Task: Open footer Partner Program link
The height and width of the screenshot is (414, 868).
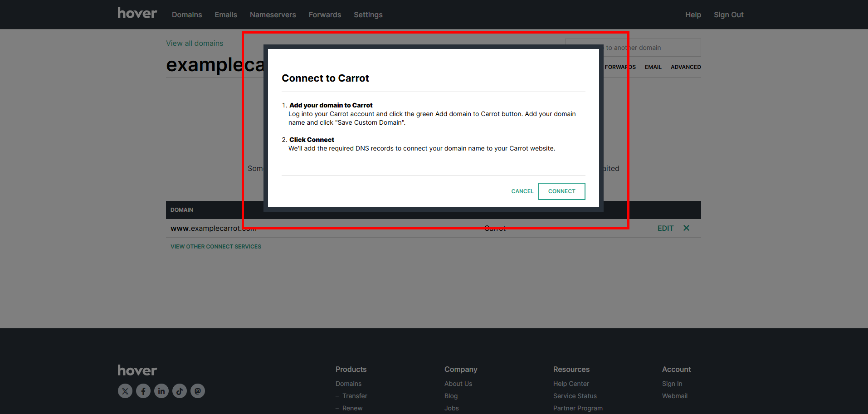Action: (x=578, y=408)
